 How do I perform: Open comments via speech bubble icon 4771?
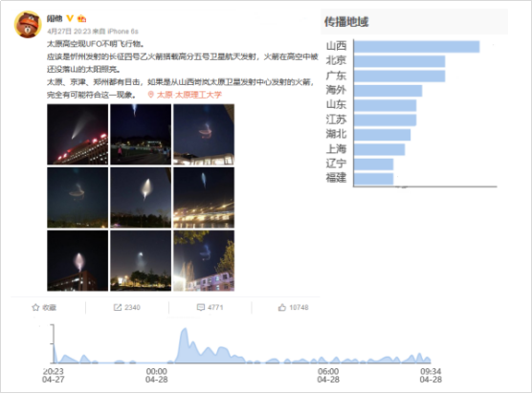pyautogui.click(x=201, y=307)
